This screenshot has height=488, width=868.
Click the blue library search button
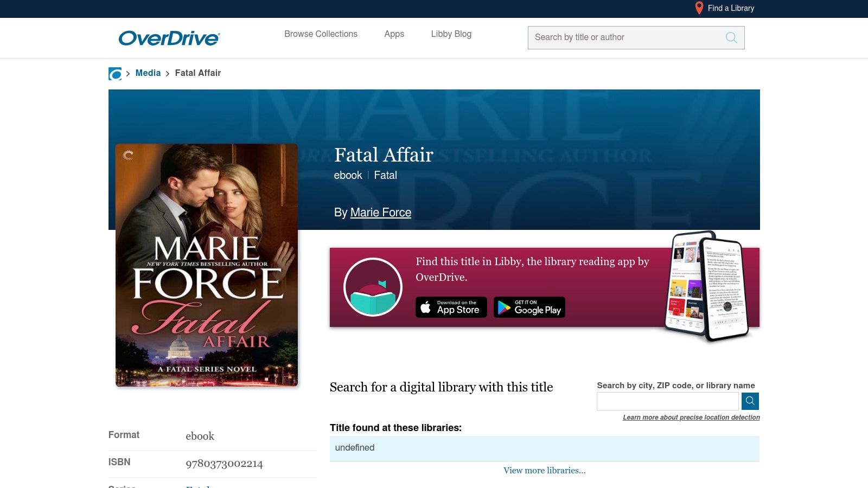coord(750,401)
